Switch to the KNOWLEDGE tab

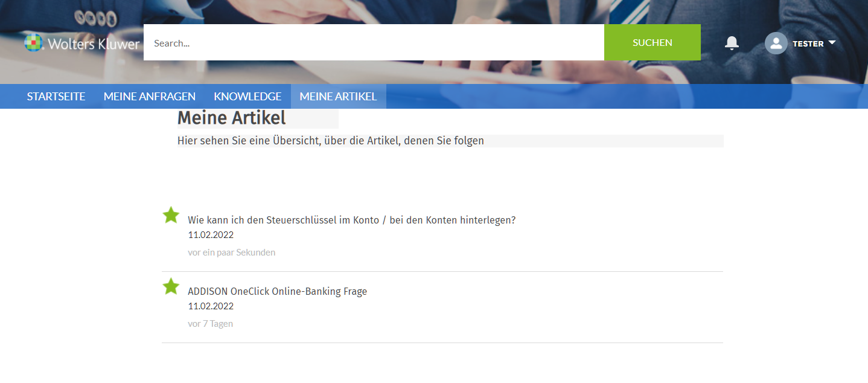pyautogui.click(x=247, y=97)
